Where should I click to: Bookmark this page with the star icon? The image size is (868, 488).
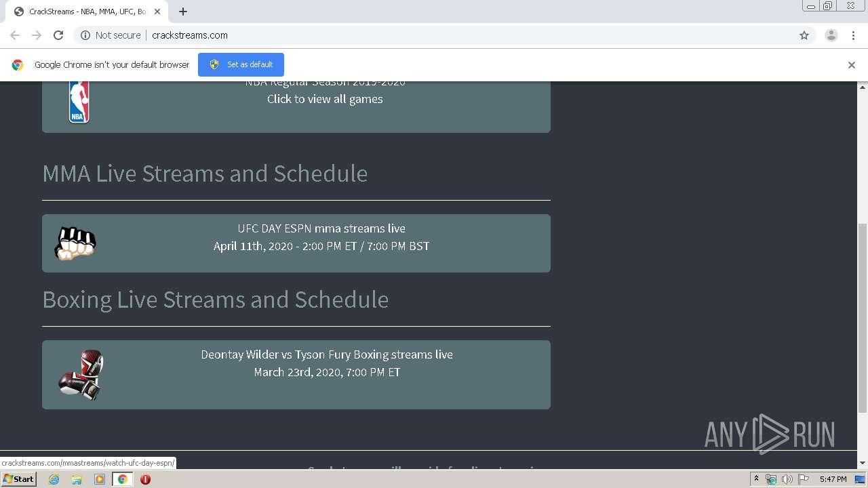[804, 35]
